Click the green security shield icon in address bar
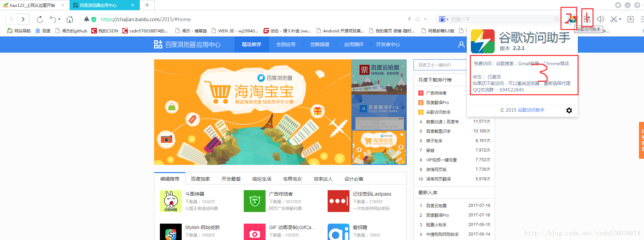This screenshot has height=240, width=644. (x=94, y=19)
